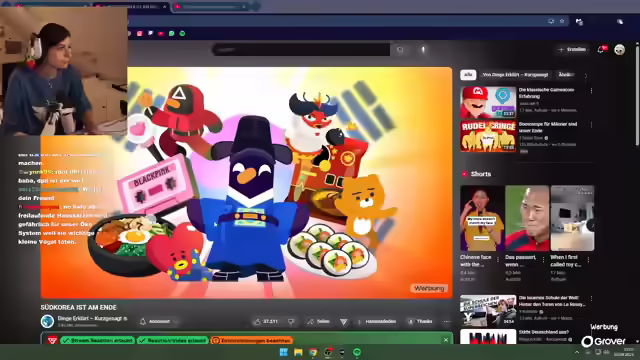The width and height of the screenshot is (640, 360).
Task: Open options menu for Bootcamps für Männer video
Action: click(591, 125)
